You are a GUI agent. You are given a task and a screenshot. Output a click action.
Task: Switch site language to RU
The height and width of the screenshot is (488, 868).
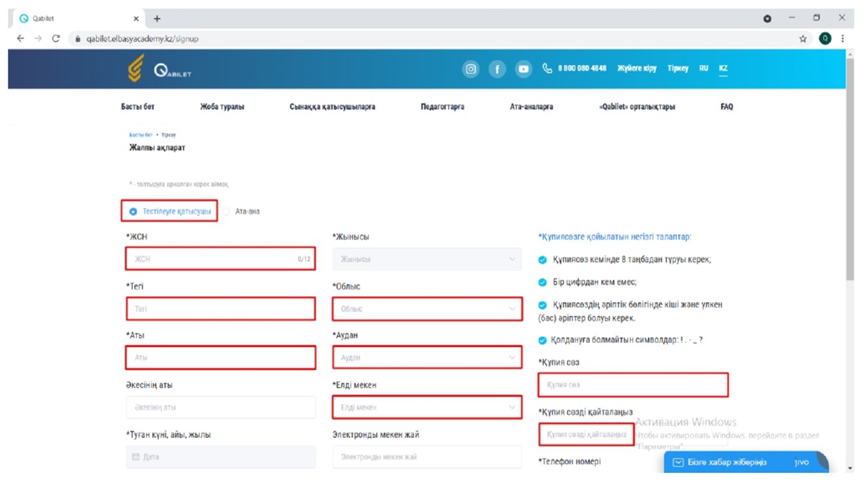(x=704, y=68)
